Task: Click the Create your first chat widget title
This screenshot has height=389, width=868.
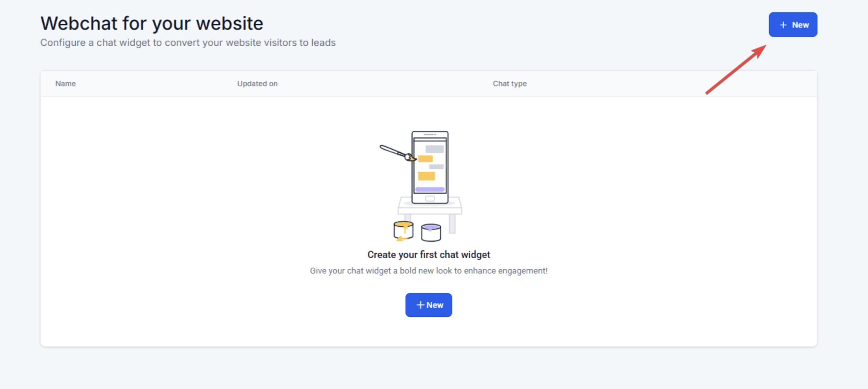Action: pos(428,255)
